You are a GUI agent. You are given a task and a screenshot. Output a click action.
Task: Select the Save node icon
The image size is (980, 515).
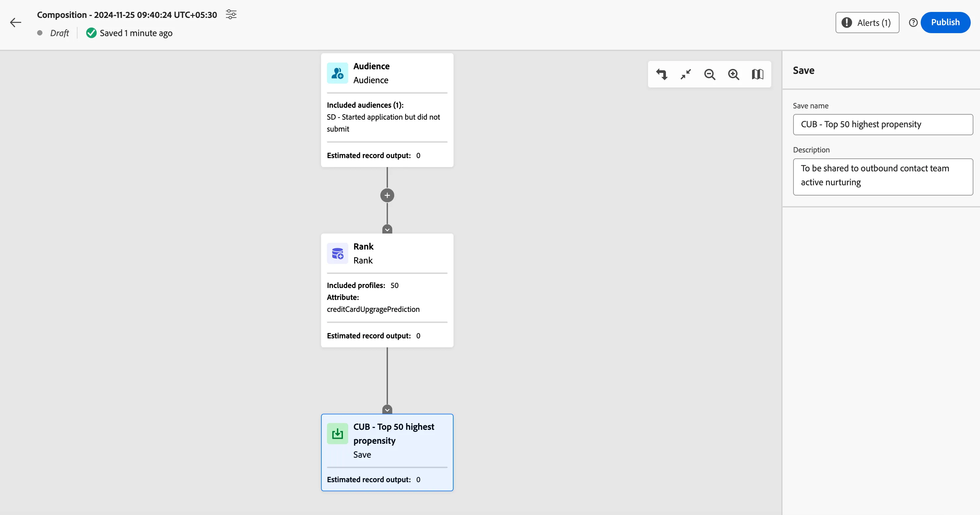(338, 433)
